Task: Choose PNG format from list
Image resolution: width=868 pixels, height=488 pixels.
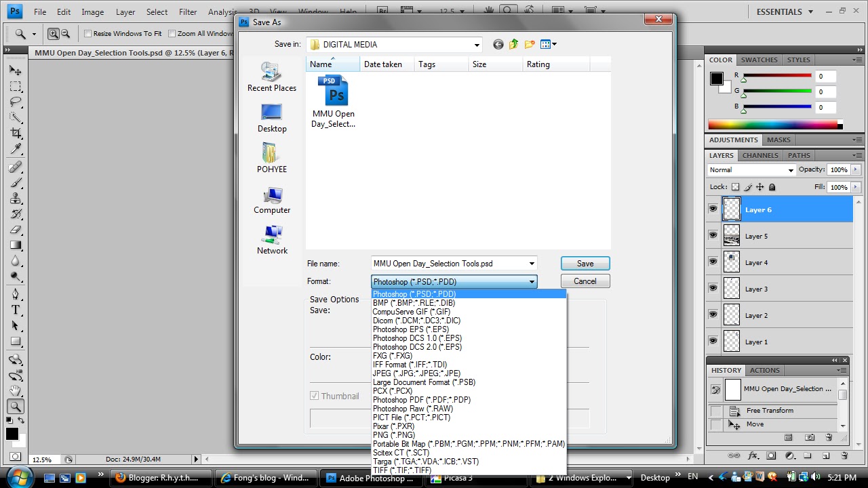Action: click(x=393, y=435)
